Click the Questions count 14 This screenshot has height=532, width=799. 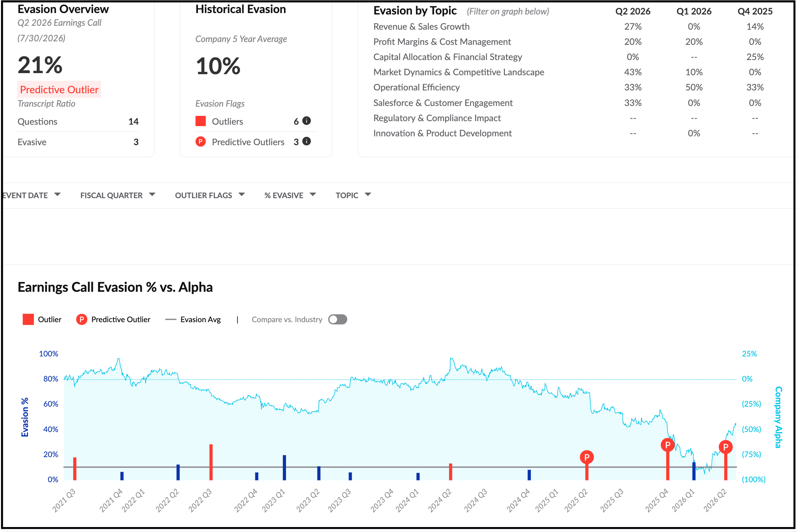tap(133, 122)
